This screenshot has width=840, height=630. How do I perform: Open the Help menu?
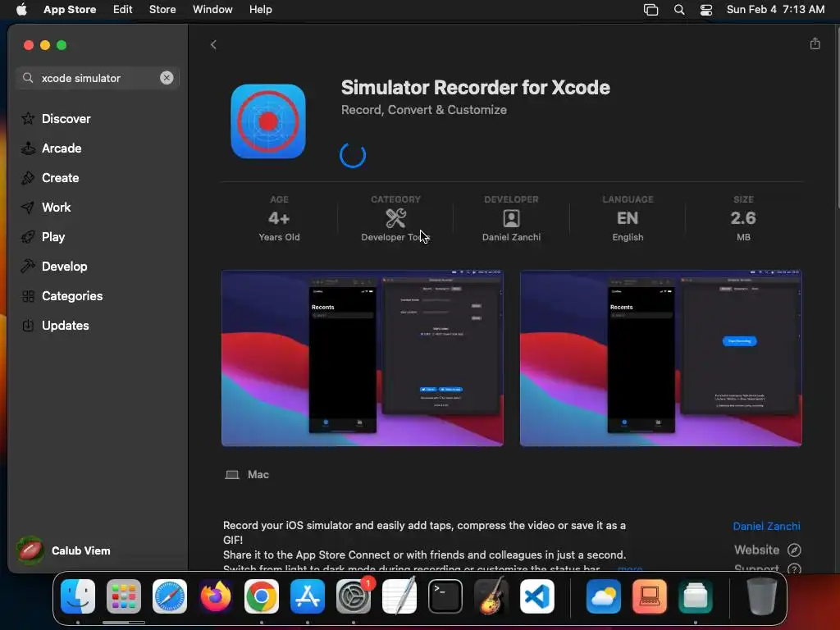click(x=260, y=9)
